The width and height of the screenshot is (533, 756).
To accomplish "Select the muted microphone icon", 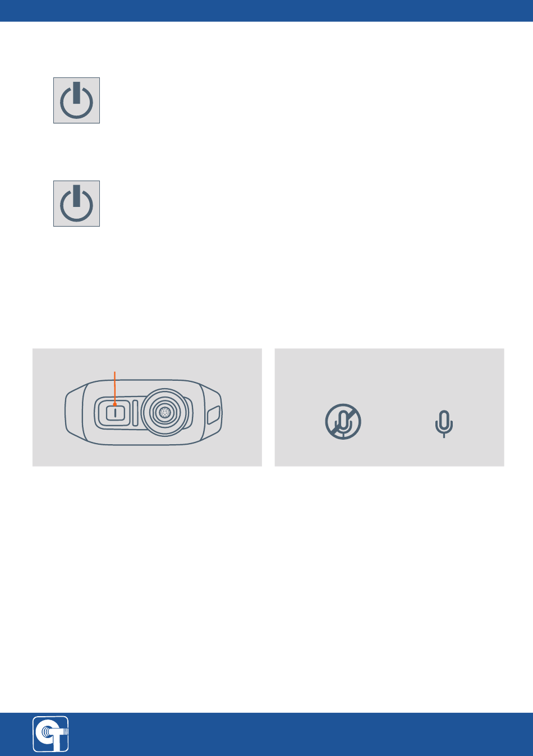I will click(x=343, y=421).
